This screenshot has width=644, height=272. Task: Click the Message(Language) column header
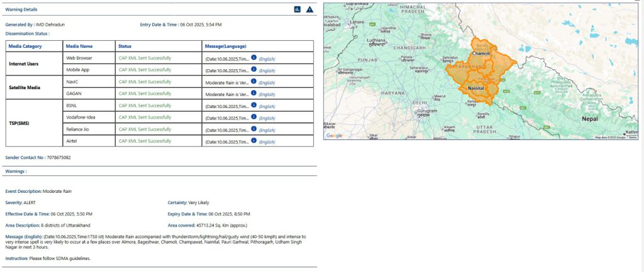(226, 46)
